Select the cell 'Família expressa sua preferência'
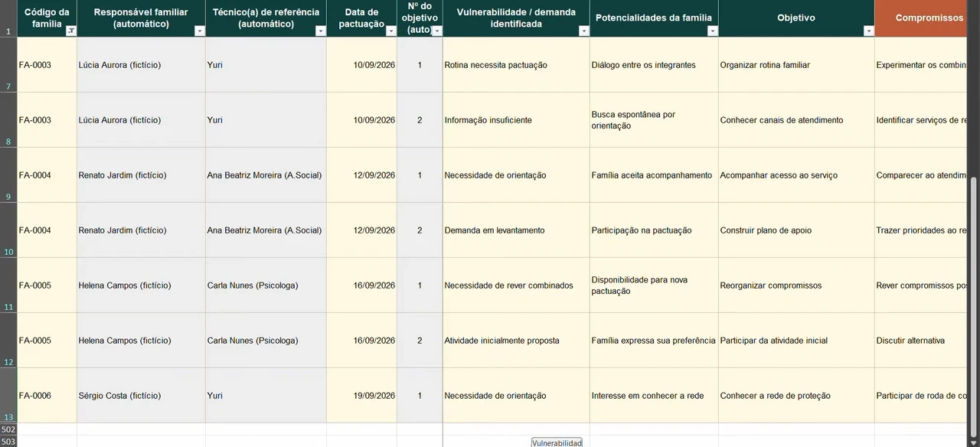 654,341
